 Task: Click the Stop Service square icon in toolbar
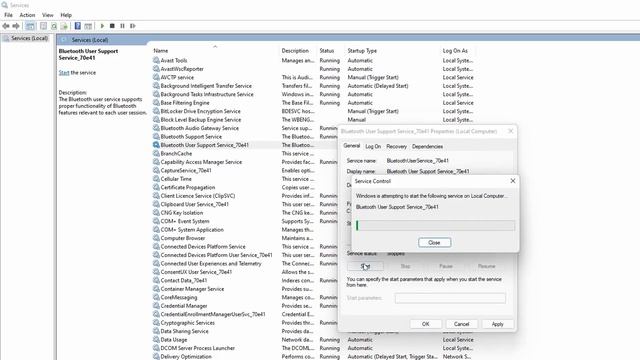pyautogui.click(x=112, y=26)
